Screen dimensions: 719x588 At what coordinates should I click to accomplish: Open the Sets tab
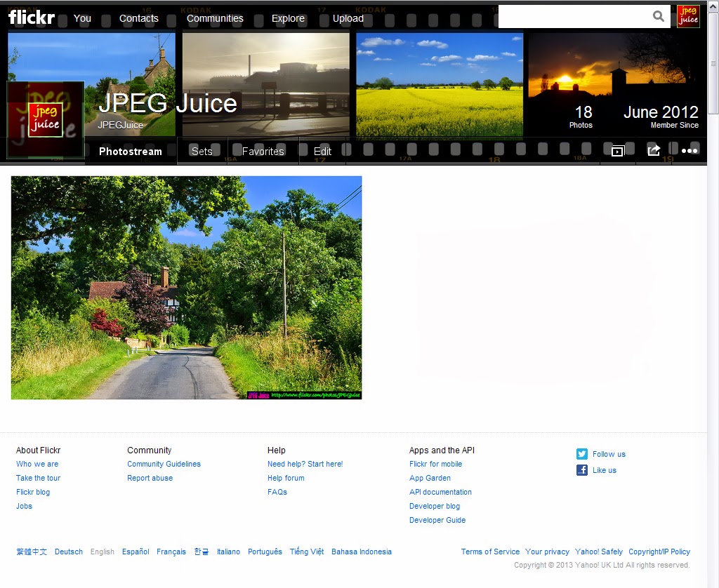coord(201,150)
